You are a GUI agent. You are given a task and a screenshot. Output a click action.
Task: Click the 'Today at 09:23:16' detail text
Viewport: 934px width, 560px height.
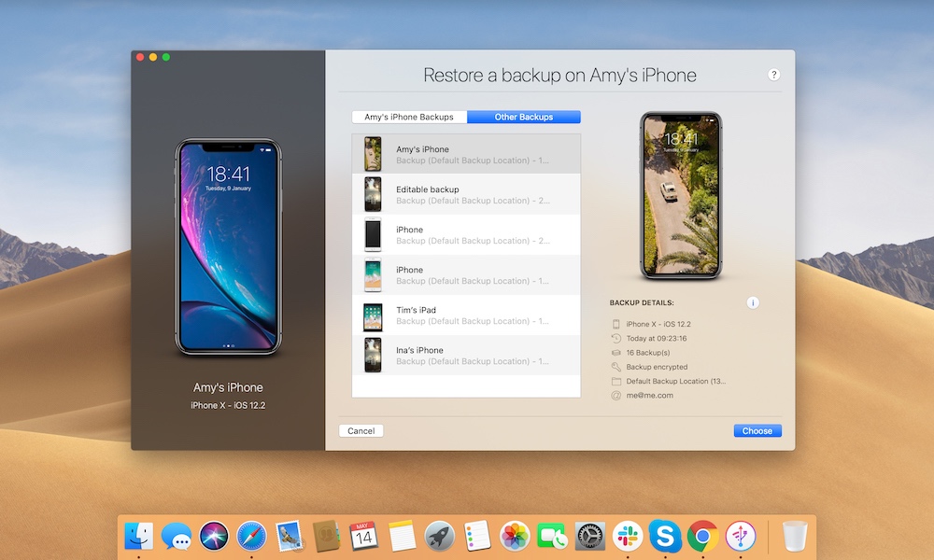[x=657, y=339]
